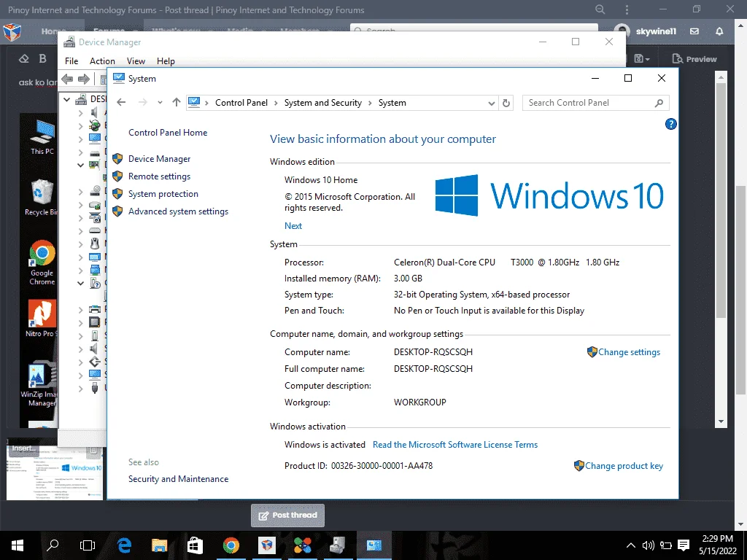Viewport: 747px width, 560px height.
Task: Open forum notifications bell icon
Action: [x=719, y=31]
